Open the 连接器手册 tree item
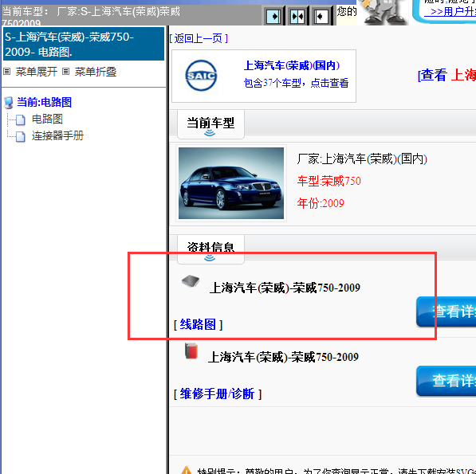476x474 pixels. pos(57,135)
